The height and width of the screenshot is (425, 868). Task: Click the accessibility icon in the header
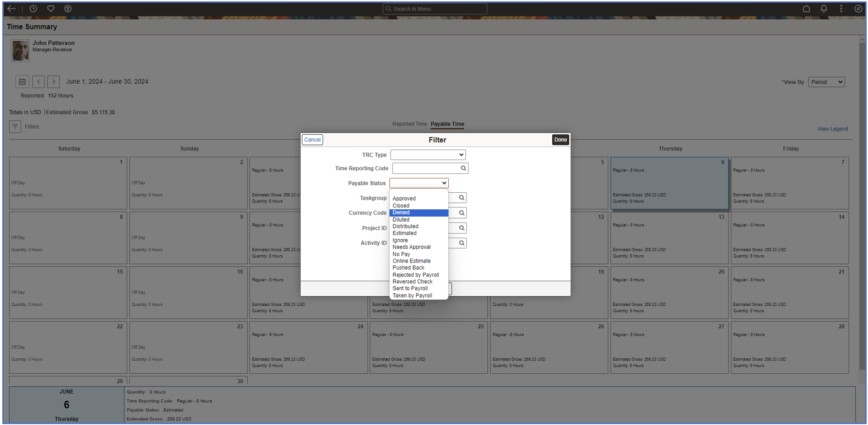68,8
